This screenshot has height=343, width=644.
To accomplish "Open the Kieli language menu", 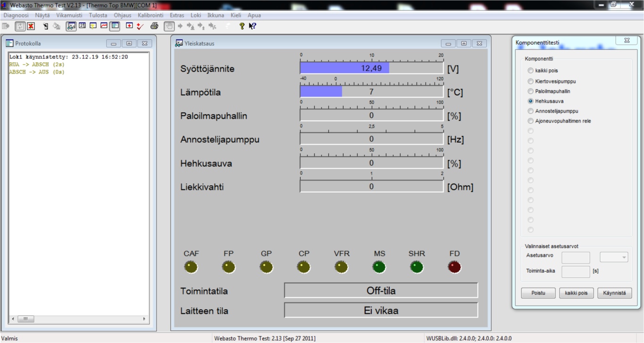I will (236, 15).
